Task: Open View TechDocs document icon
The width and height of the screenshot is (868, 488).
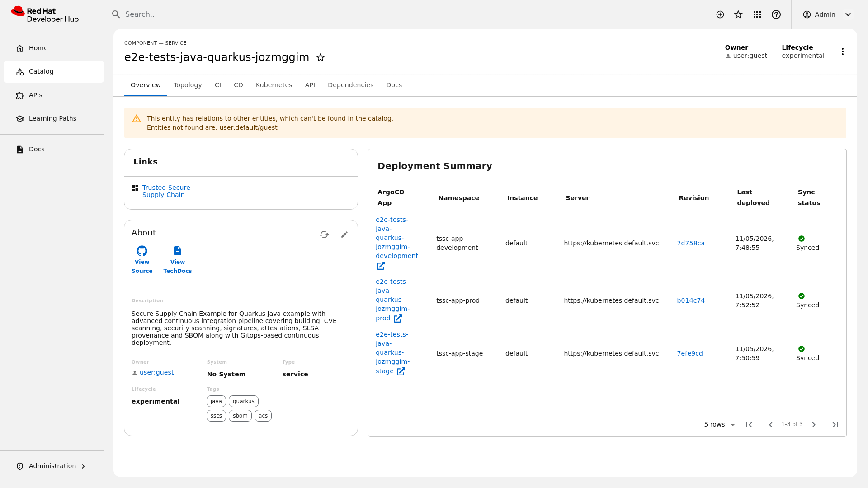Action: click(x=178, y=251)
